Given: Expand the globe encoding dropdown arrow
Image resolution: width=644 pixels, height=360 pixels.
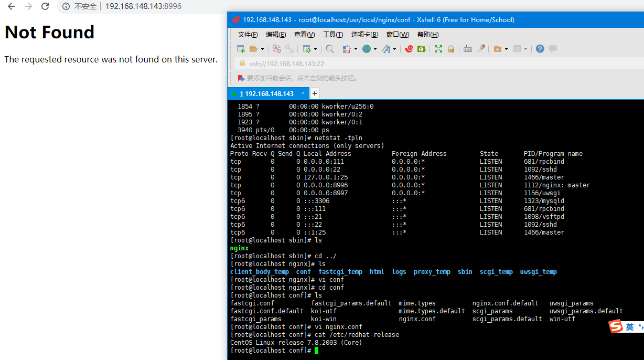Looking at the screenshot, I should point(375,49).
